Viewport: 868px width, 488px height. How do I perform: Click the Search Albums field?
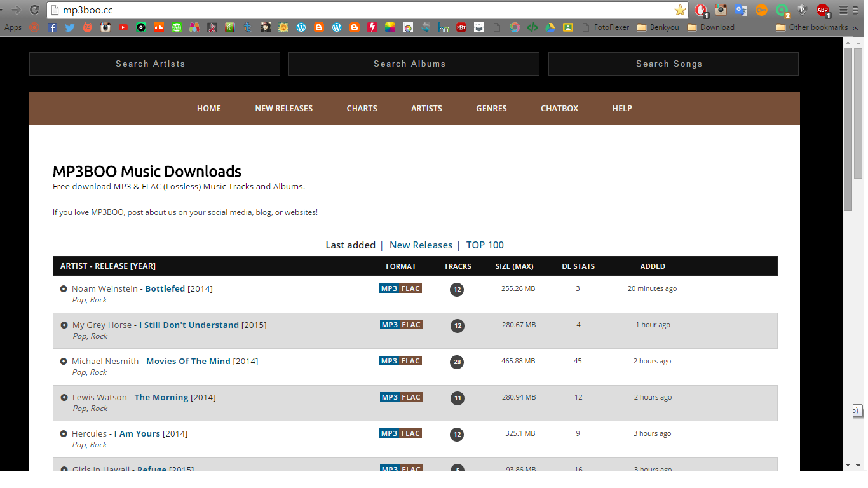tap(414, 64)
